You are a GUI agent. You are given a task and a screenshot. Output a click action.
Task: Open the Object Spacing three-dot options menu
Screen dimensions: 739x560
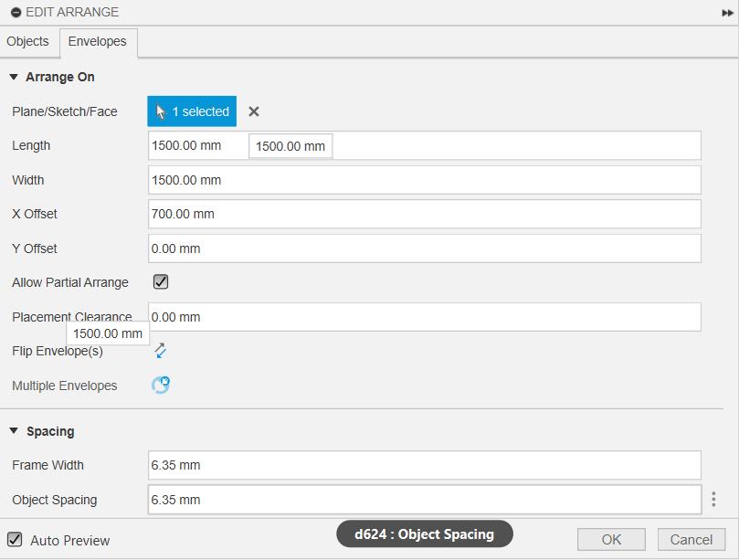713,499
